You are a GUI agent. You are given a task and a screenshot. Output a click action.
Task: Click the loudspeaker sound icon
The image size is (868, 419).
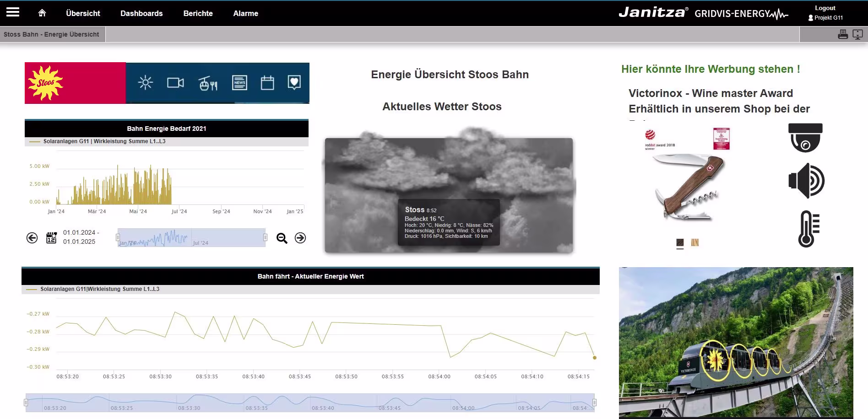click(x=806, y=181)
